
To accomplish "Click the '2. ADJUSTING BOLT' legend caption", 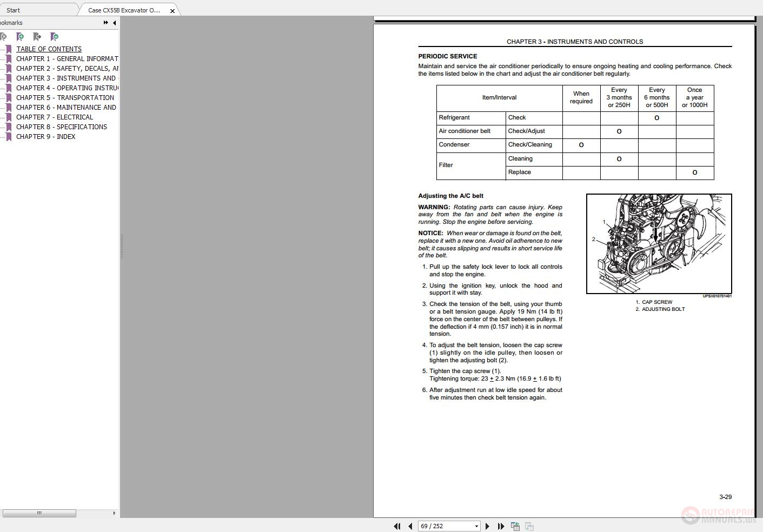I will pyautogui.click(x=660, y=309).
